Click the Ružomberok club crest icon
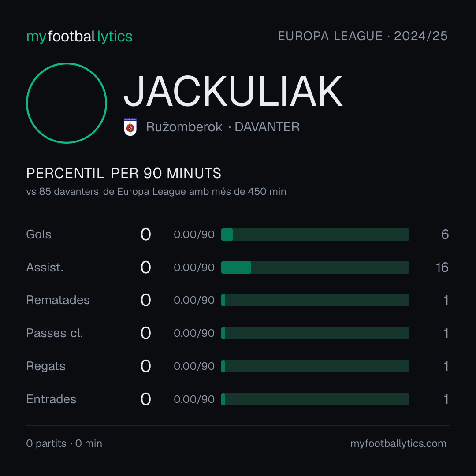Image resolution: width=476 pixels, height=476 pixels. (x=130, y=127)
